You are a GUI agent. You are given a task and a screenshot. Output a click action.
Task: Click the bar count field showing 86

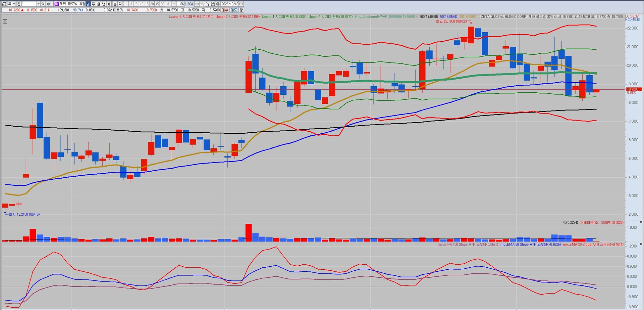181,4
